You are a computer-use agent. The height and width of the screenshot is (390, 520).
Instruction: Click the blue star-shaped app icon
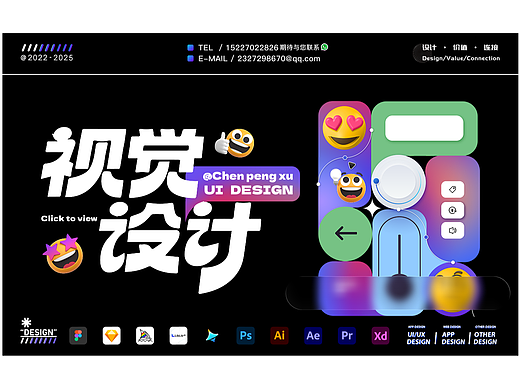[x=212, y=335]
